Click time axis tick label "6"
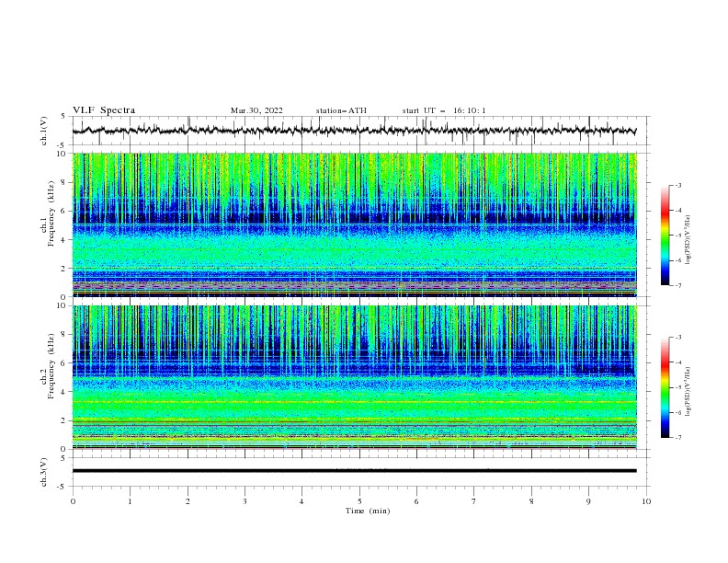The width and height of the screenshot is (728, 563). coord(416,501)
